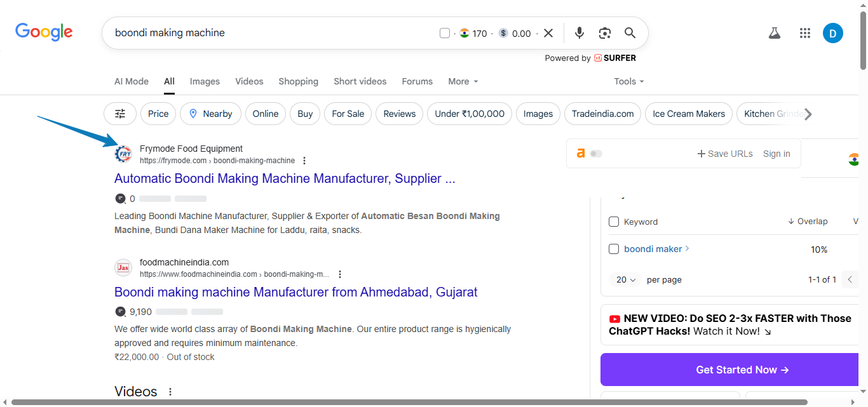Open the Short videos tab

360,81
